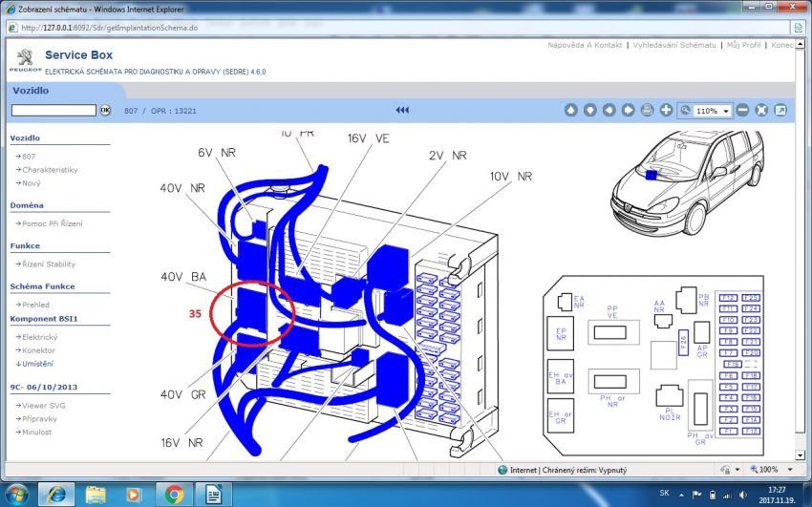This screenshot has height=507, width=812.
Task: Select Konektor under Komponent BSI1
Action: 38,350
